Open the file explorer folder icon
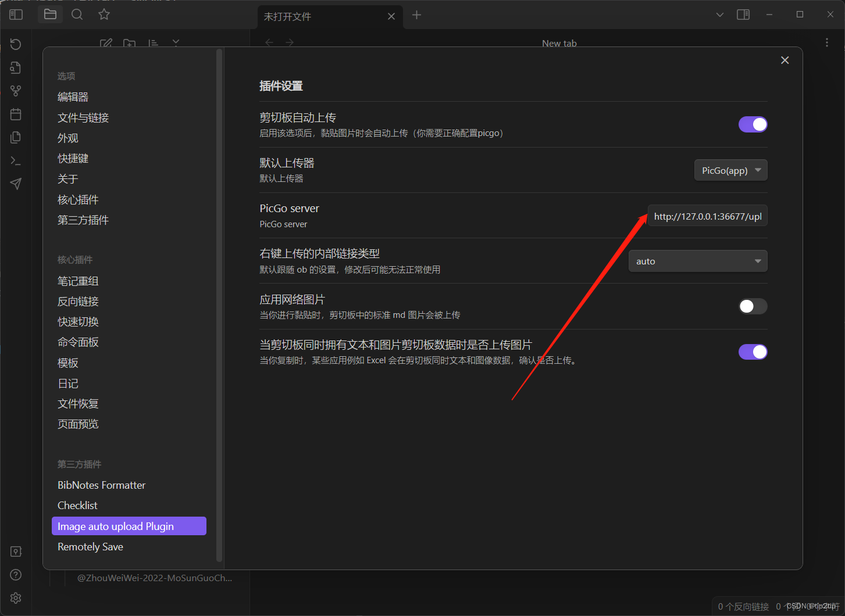Image resolution: width=845 pixels, height=616 pixels. [x=50, y=15]
